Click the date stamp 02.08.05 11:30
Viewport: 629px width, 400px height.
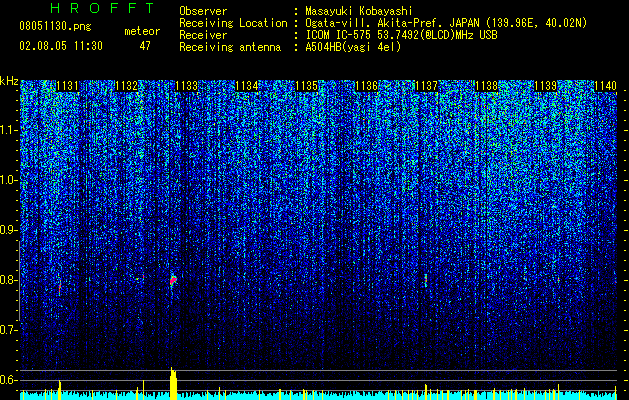[x=61, y=46]
